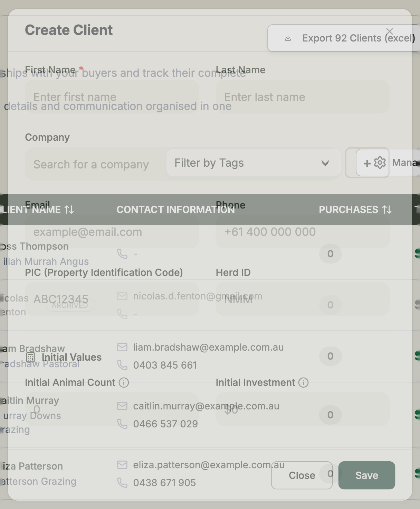Click the Contact Information column header

coord(175,210)
